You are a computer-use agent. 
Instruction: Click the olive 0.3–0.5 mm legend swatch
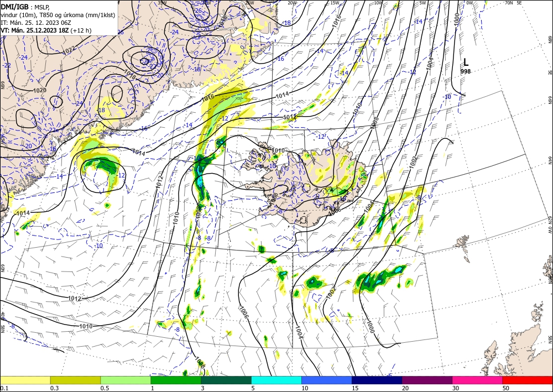coord(75,380)
